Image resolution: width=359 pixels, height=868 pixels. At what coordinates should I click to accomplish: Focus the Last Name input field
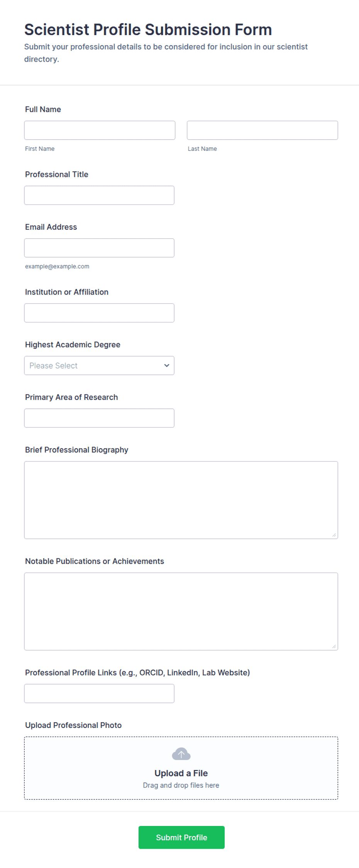point(262,130)
